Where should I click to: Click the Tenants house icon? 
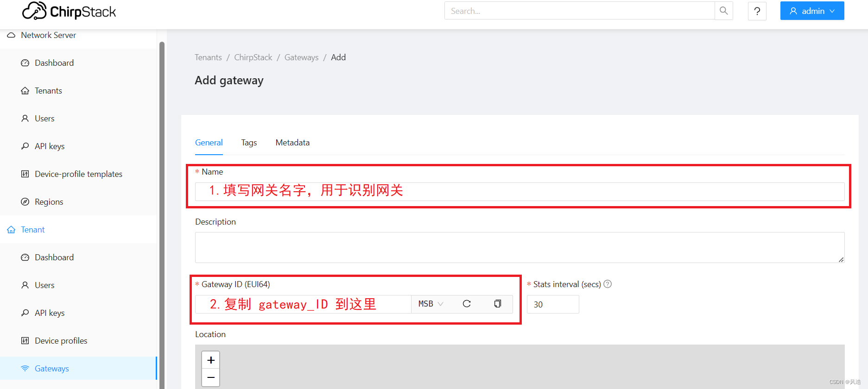point(25,91)
